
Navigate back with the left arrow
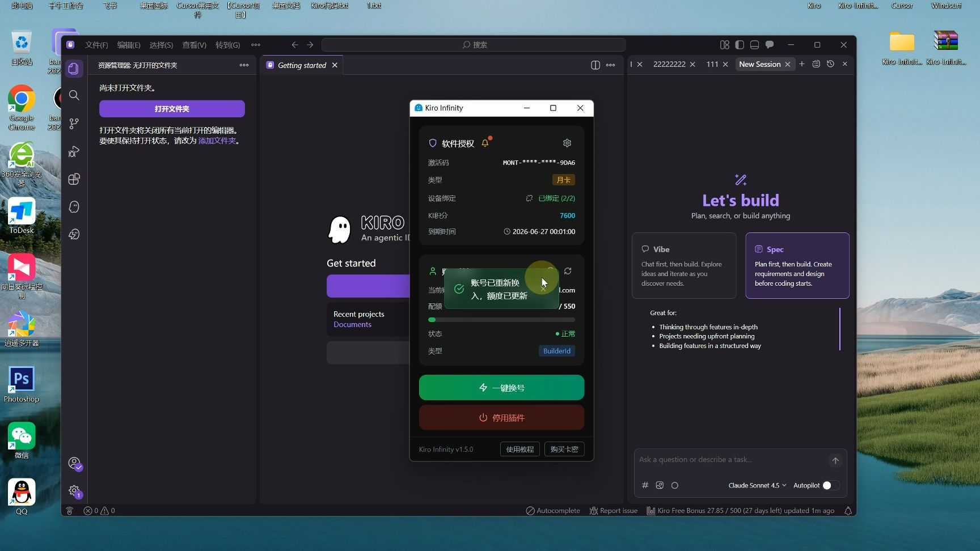tap(294, 45)
